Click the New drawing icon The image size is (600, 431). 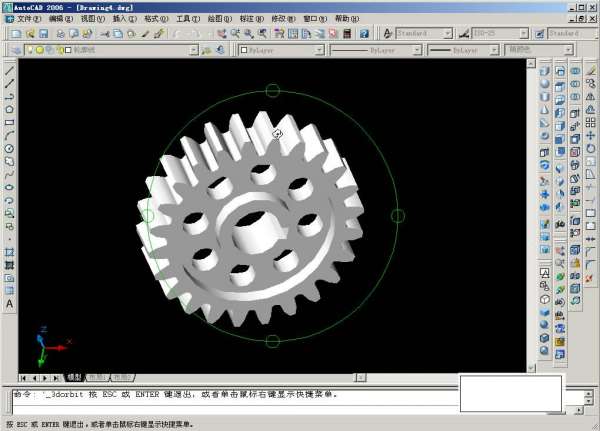[x=17, y=33]
